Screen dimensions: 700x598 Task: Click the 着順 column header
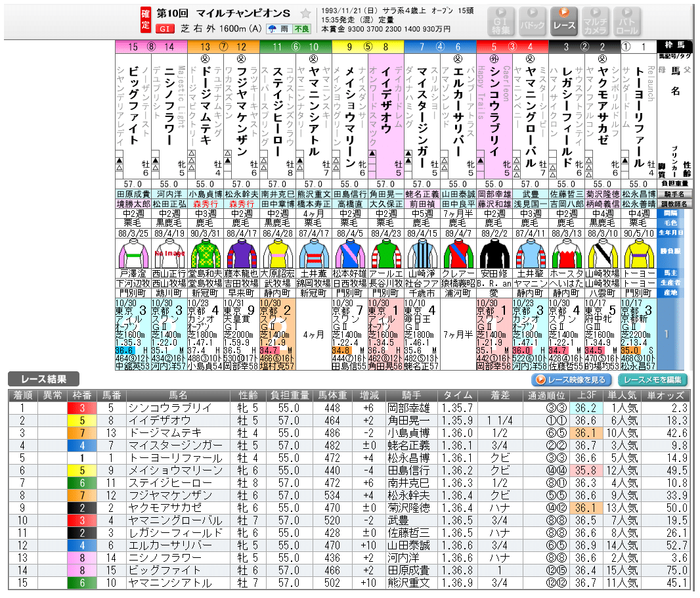[x=23, y=395]
